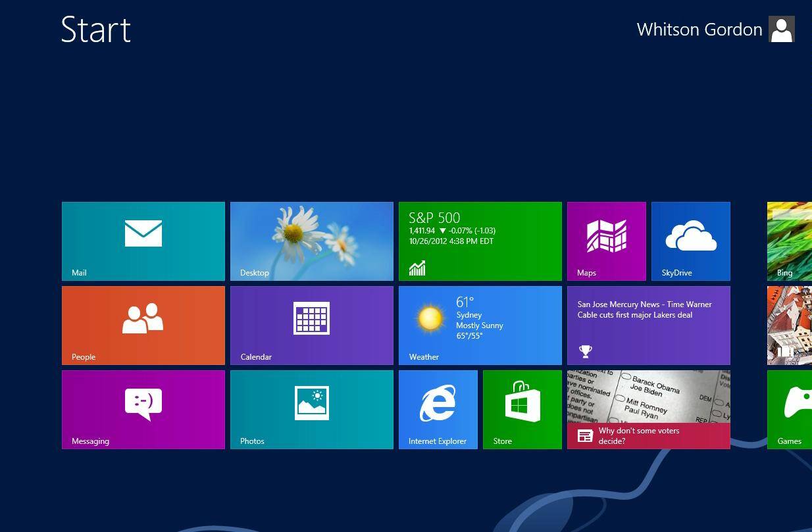Open the Messaging chat bubble tile
The image size is (812, 532).
143,409
